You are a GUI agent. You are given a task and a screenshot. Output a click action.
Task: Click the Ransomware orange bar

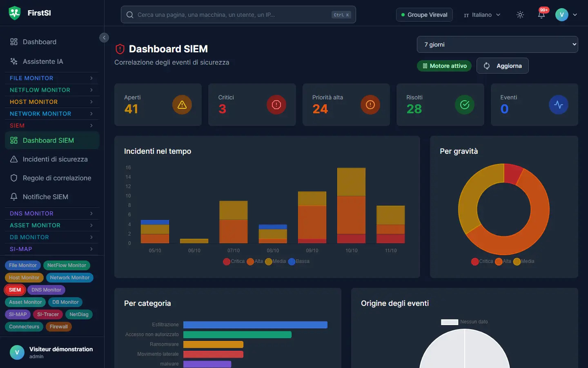tap(213, 344)
